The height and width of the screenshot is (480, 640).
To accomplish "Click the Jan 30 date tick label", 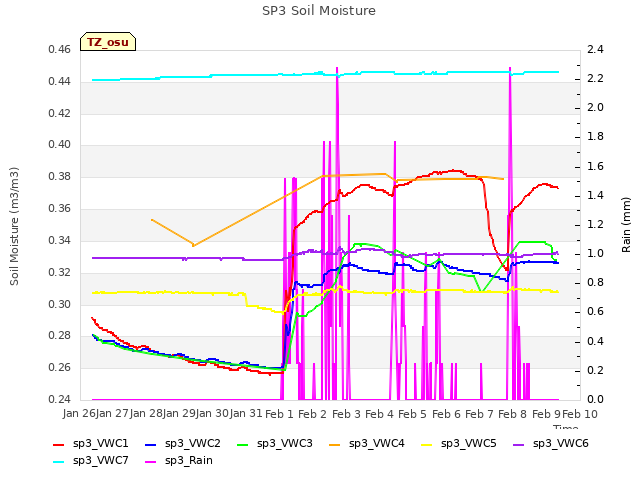I will click(212, 414).
